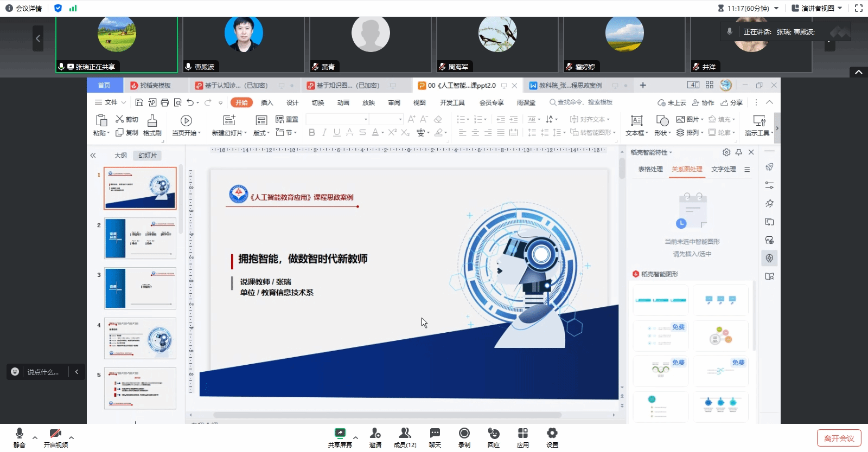Toggle bold text formatting
Image resolution: width=868 pixels, height=452 pixels.
(x=311, y=132)
